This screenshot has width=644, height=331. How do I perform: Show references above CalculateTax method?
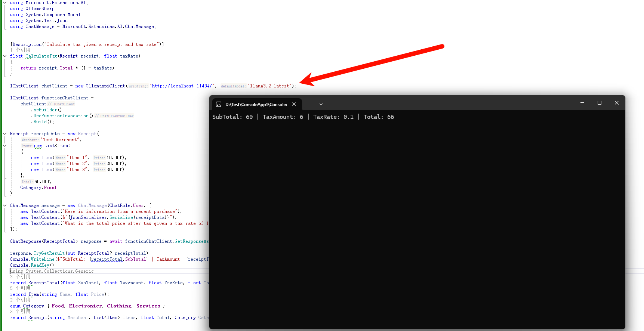tap(20, 50)
